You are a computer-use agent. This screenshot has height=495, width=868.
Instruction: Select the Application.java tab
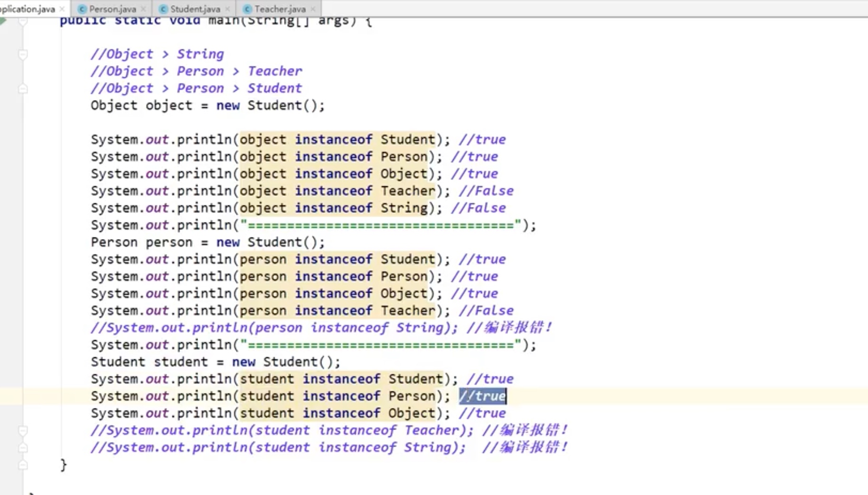(28, 9)
